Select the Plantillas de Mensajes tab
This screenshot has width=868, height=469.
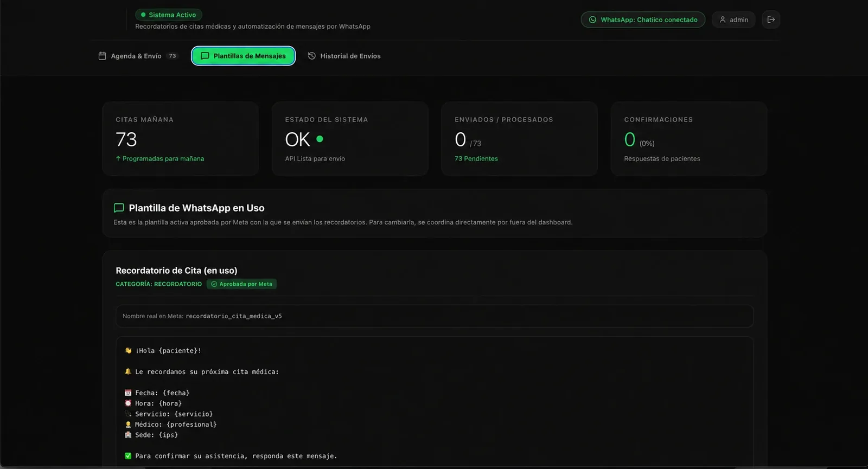(x=243, y=56)
